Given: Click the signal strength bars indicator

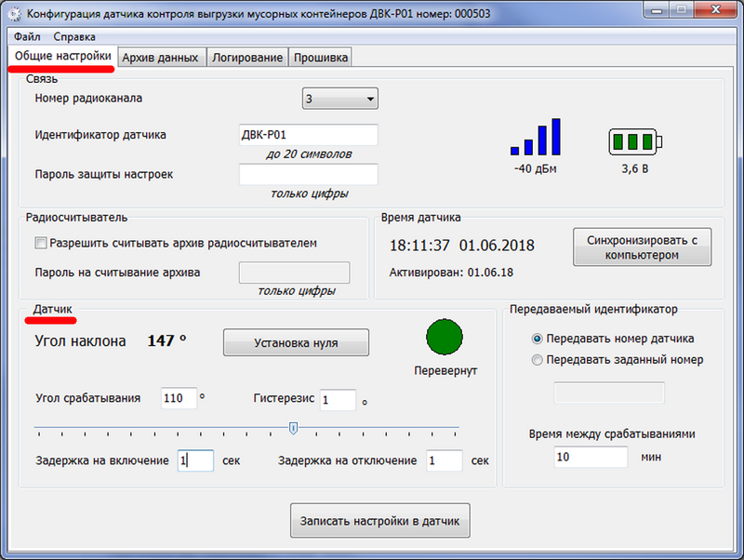Looking at the screenshot, I should 536,137.
